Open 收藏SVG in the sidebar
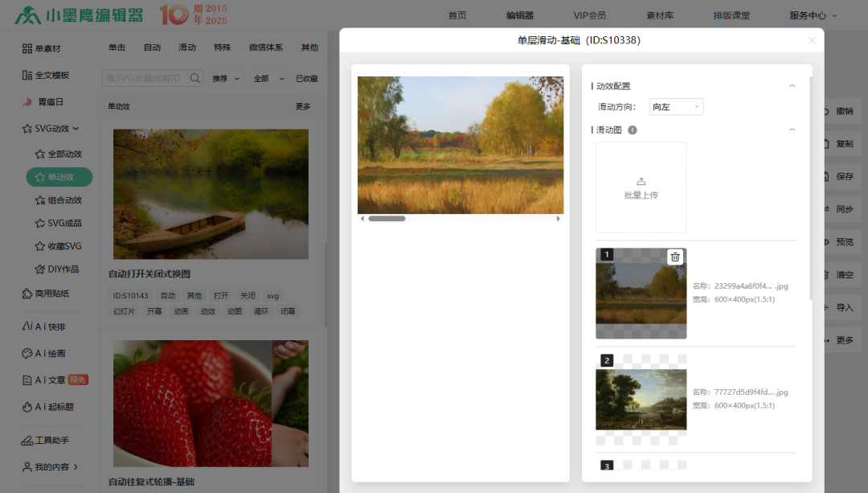 pyautogui.click(x=58, y=246)
